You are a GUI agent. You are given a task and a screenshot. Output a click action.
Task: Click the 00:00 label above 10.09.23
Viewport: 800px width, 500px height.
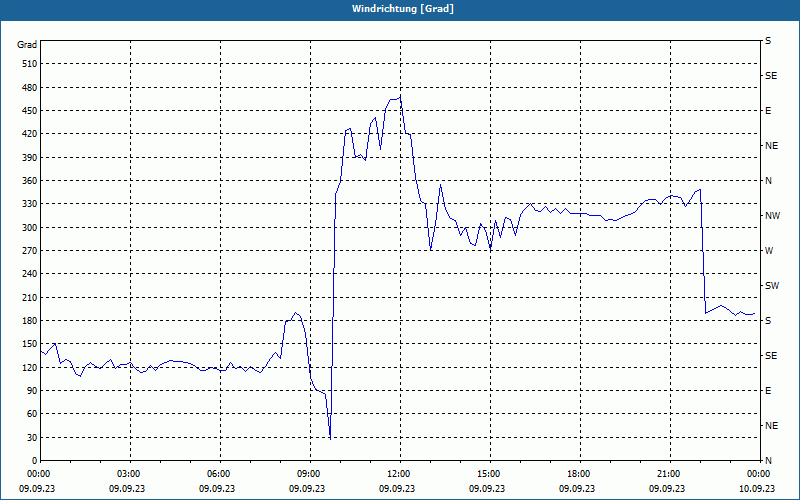click(x=759, y=474)
